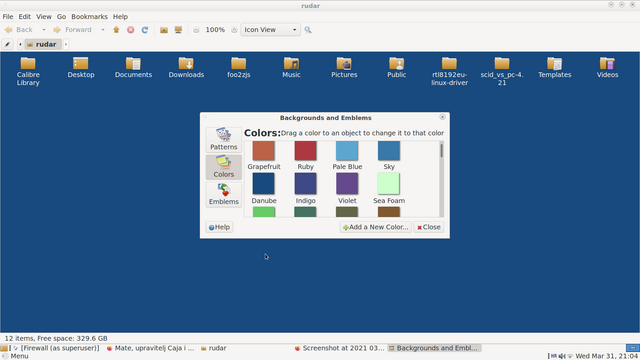The image size is (640, 360).
Task: Select the Music folder
Action: 291,68
